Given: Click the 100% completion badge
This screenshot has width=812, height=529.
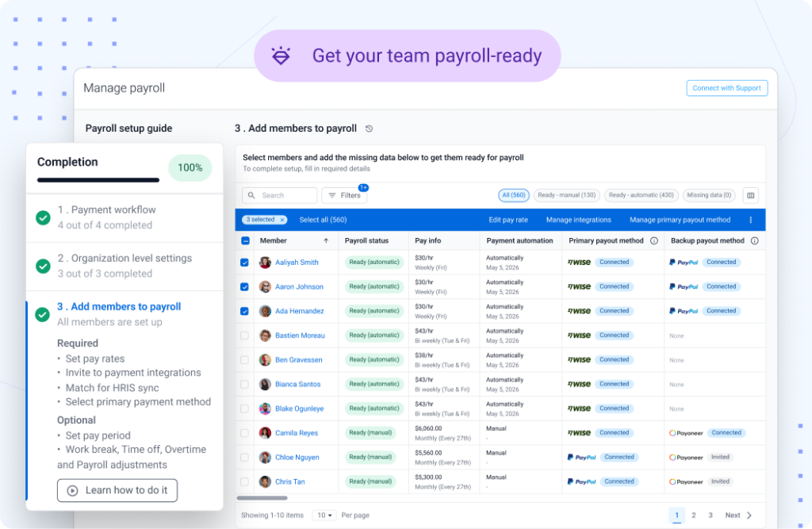Looking at the screenshot, I should pos(190,168).
